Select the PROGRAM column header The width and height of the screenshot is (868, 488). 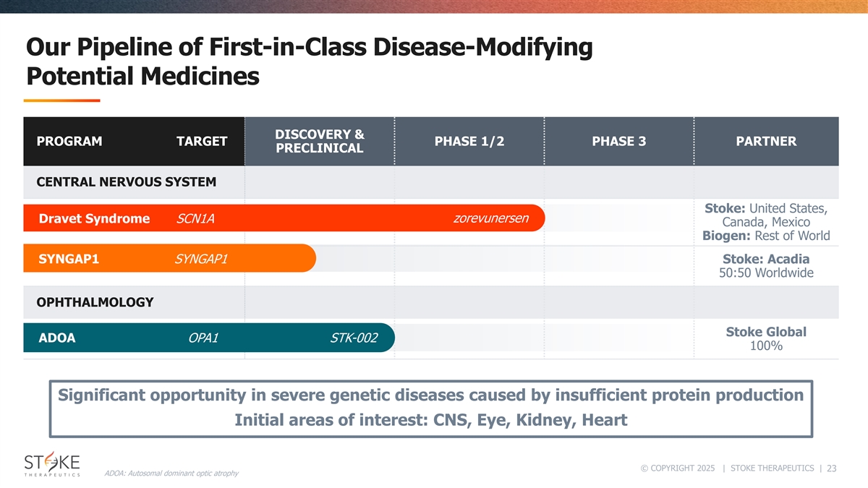[69, 142]
